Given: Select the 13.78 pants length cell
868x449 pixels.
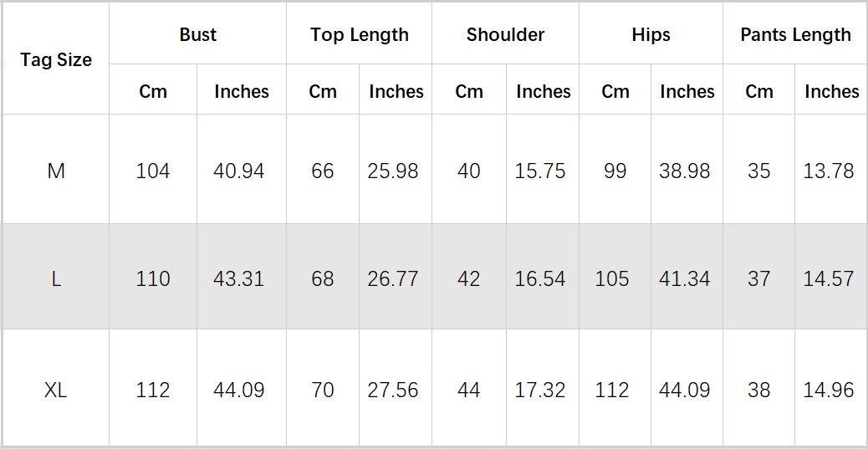Looking at the screenshot, I should (829, 171).
